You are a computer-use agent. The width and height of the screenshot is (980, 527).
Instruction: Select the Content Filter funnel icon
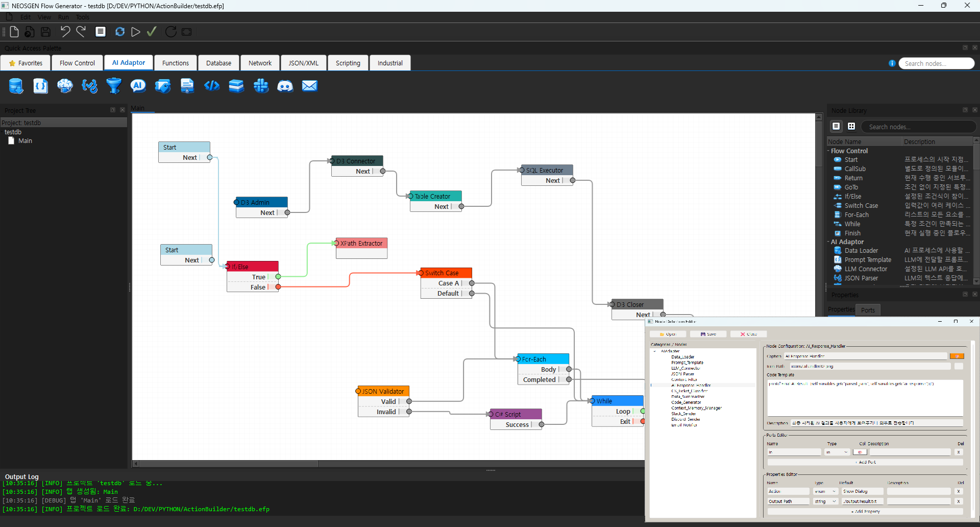(x=114, y=86)
